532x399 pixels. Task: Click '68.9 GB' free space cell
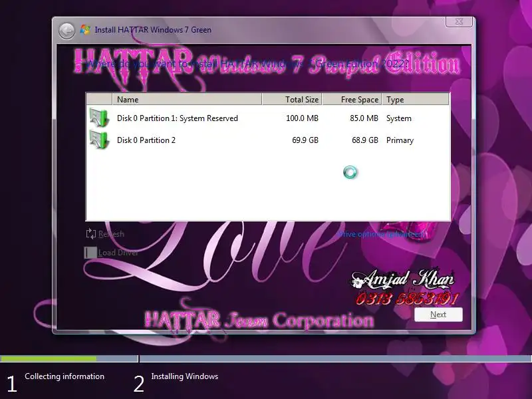pos(364,140)
